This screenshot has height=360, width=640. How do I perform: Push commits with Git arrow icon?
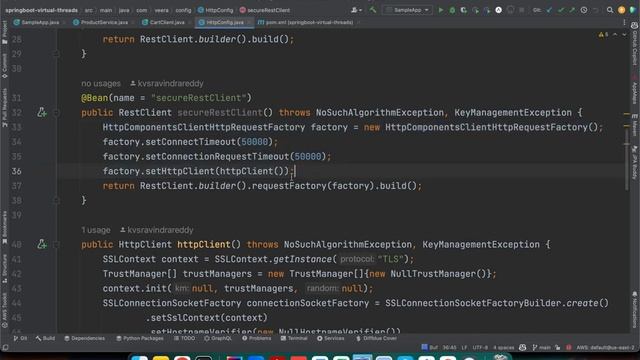[572, 10]
